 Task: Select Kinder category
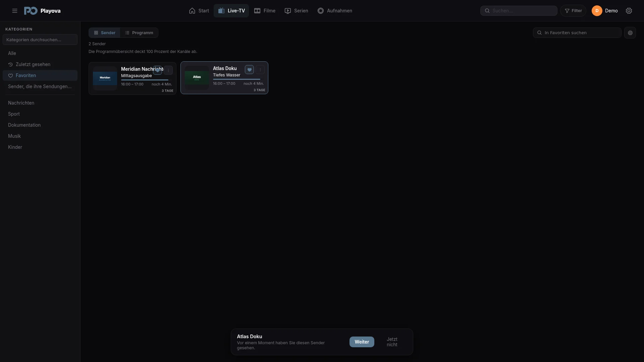[x=40, y=147]
